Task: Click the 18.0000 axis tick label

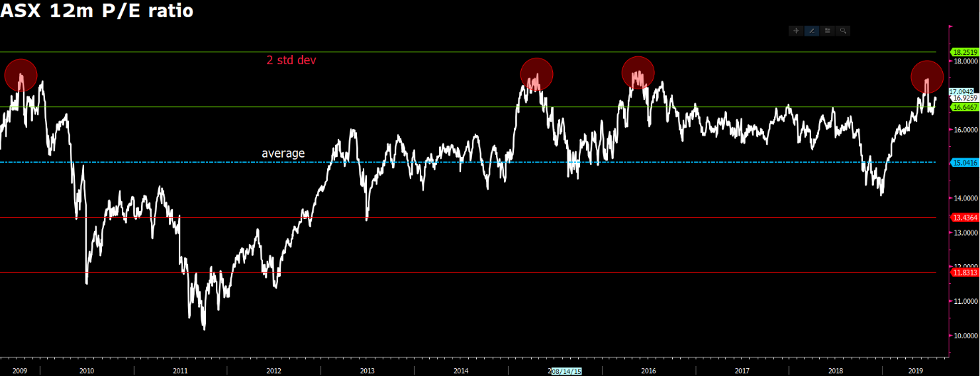Action: (965, 61)
